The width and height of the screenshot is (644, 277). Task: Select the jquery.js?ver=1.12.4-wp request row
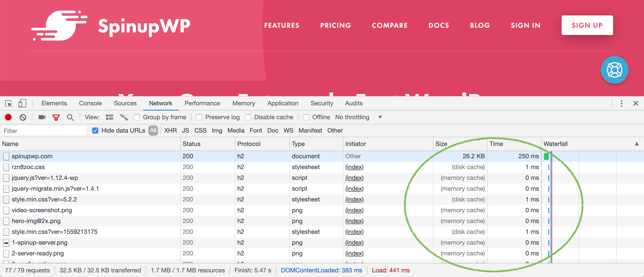[322, 178]
